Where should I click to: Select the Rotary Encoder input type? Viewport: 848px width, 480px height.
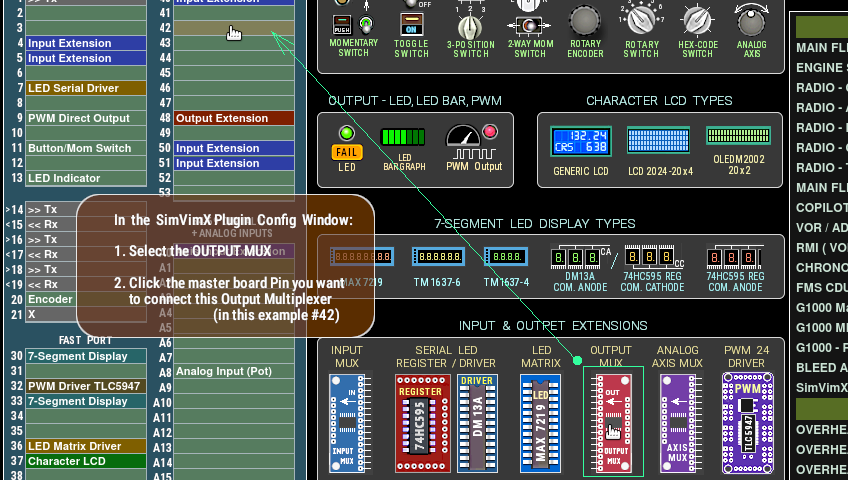586,24
